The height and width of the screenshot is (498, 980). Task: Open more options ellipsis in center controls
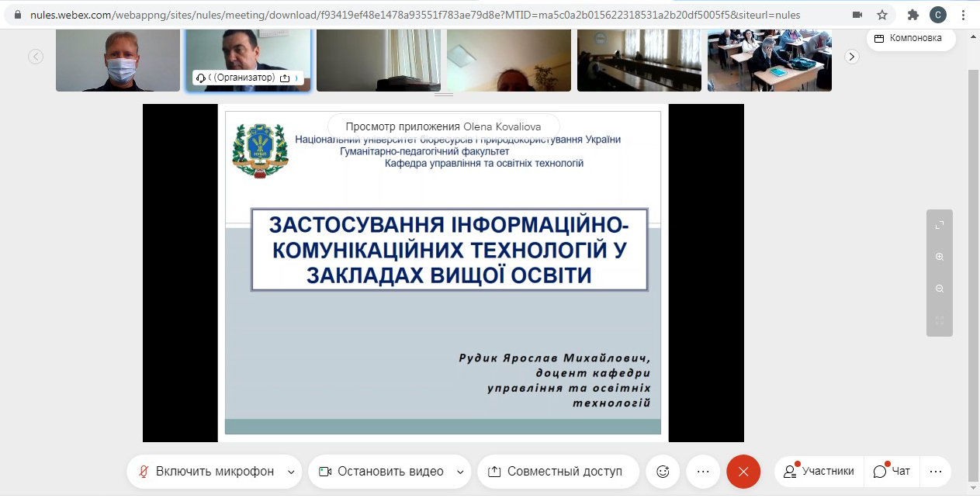[x=703, y=472]
